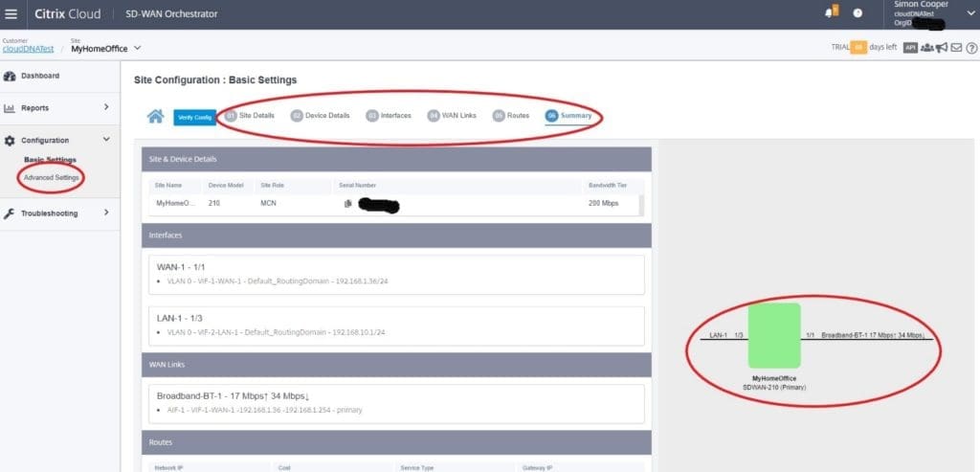Click the Dashboard label in sidebar
This screenshot has height=472, width=980.
tap(40, 76)
